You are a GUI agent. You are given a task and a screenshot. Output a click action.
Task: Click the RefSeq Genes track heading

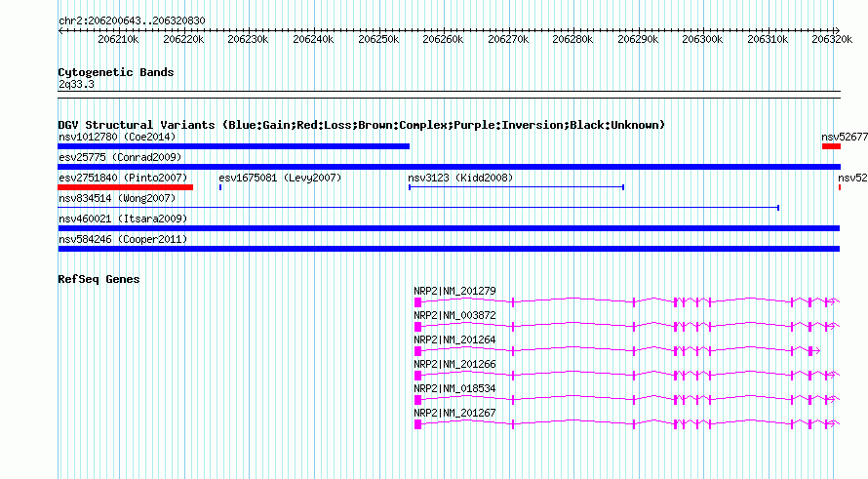[x=99, y=279]
